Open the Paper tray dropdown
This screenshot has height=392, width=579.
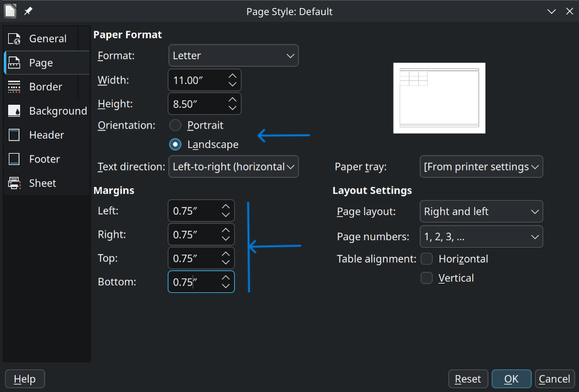point(481,167)
